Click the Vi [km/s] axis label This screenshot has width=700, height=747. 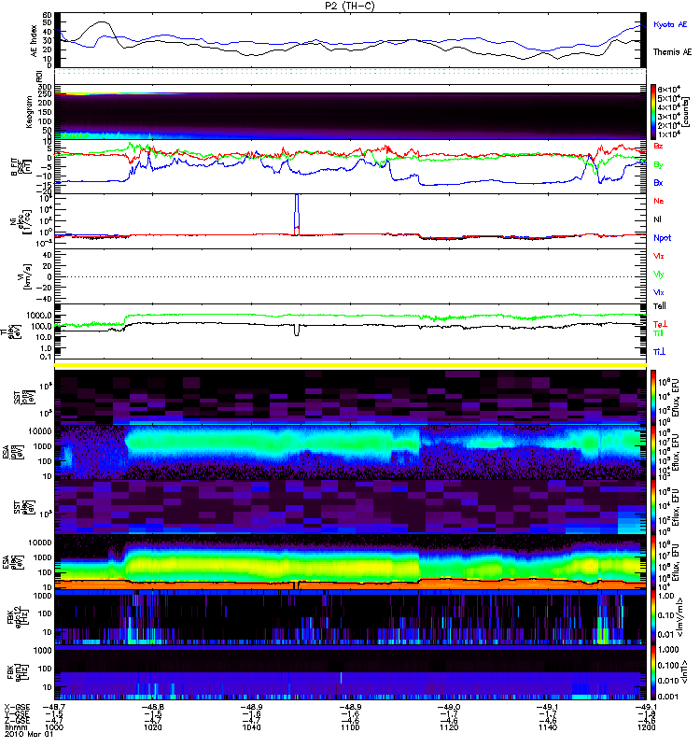click(24, 276)
